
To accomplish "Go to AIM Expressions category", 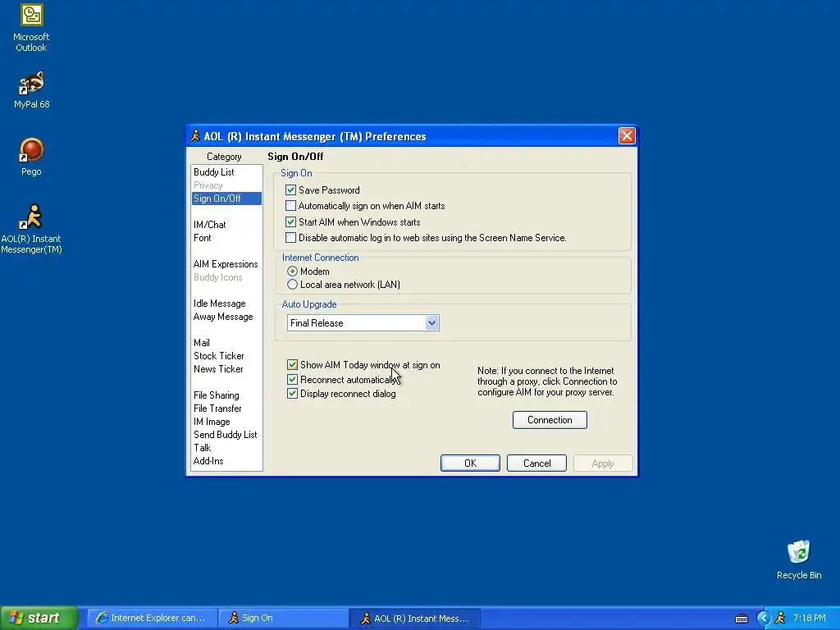I will [226, 263].
